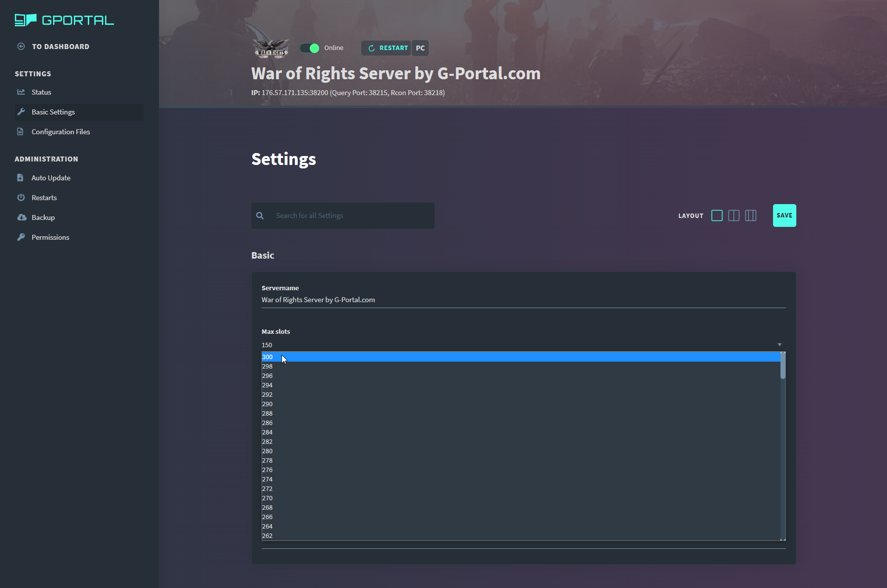The image size is (887, 588).
Task: Click the Servername input field
Action: [524, 300]
